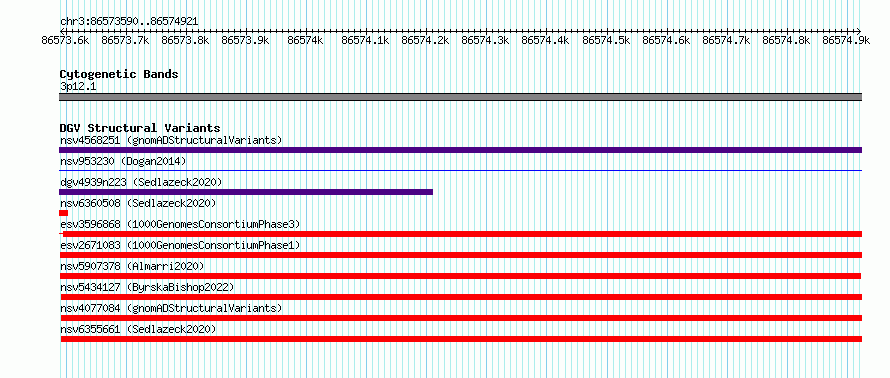
Task: Click the Cytogenetic Bands track title
Action: click(119, 74)
